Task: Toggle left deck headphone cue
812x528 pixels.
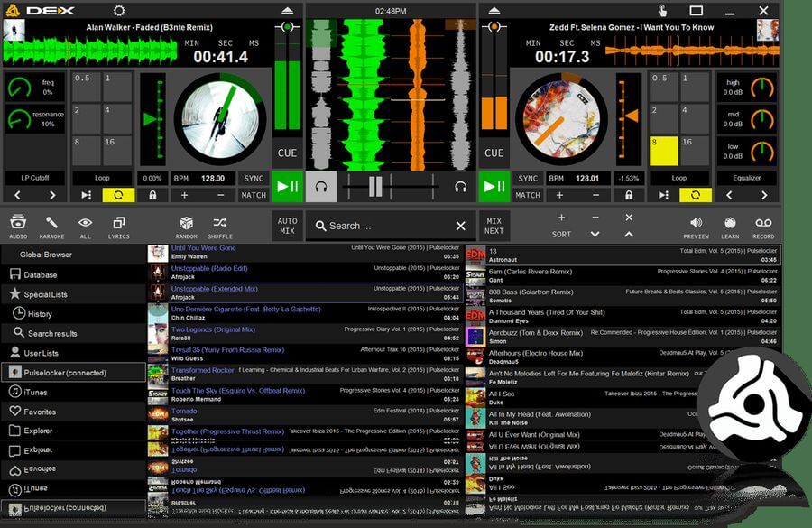Action: [x=321, y=187]
